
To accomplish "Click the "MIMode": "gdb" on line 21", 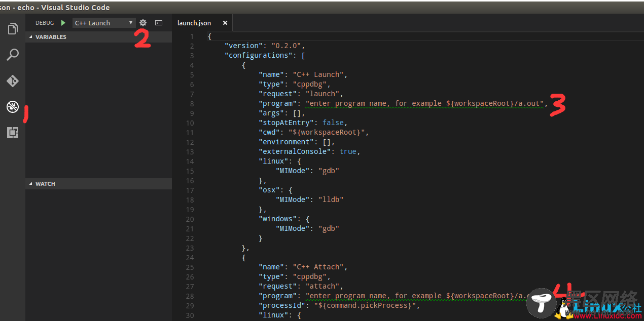I will pyautogui.click(x=307, y=228).
